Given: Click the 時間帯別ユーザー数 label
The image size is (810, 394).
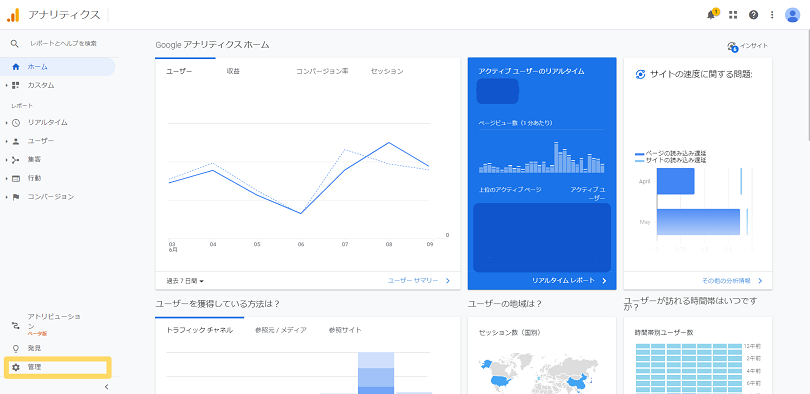Looking at the screenshot, I should [664, 332].
